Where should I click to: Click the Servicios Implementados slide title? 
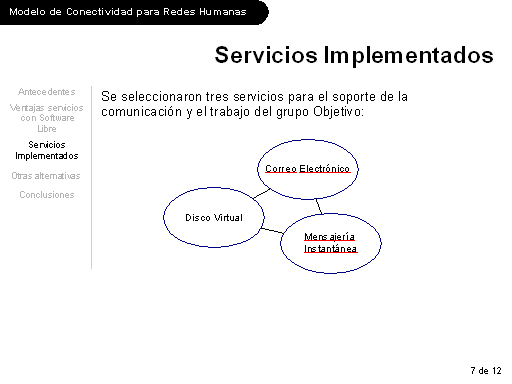click(x=354, y=55)
